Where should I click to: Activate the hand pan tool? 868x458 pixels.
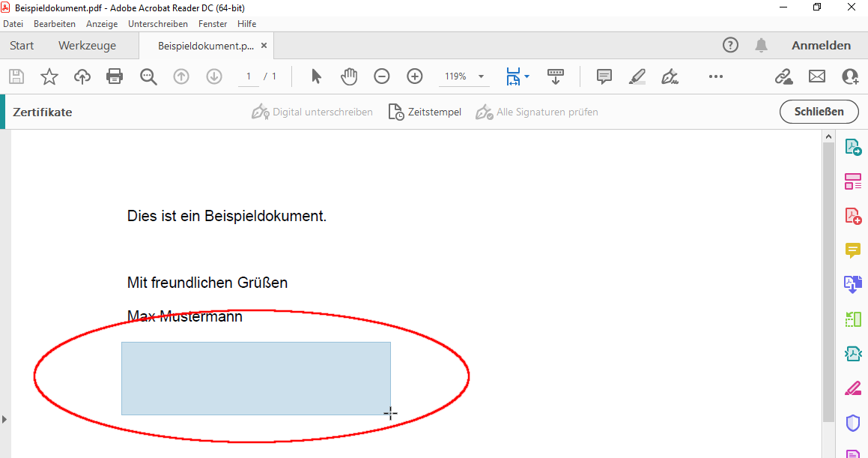349,76
